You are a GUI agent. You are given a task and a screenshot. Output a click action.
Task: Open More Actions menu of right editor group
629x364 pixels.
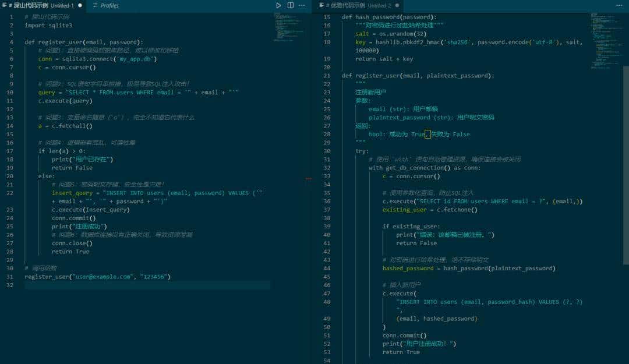[619, 5]
